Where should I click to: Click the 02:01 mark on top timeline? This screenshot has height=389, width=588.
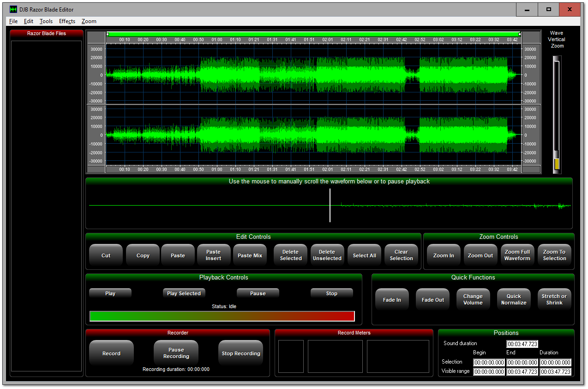coord(328,40)
